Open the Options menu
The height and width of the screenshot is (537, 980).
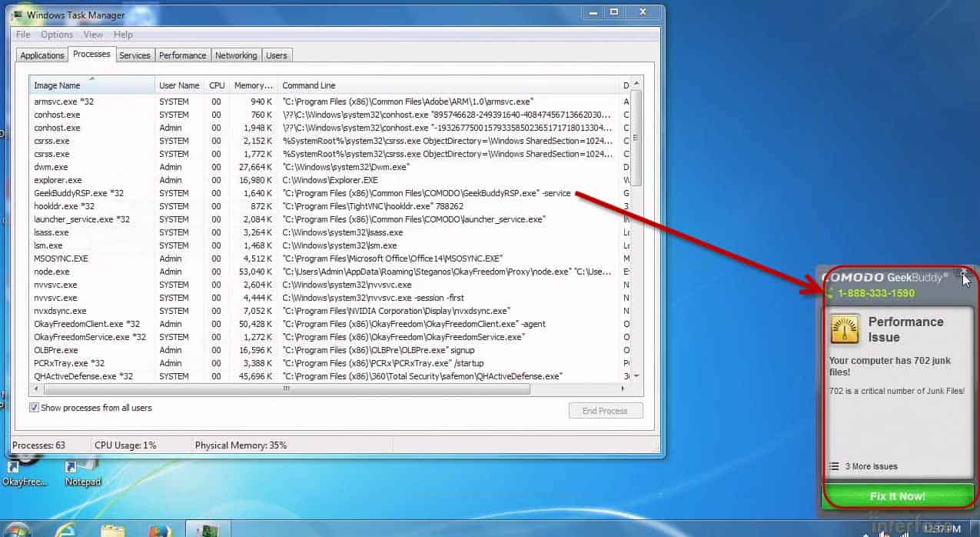point(57,35)
